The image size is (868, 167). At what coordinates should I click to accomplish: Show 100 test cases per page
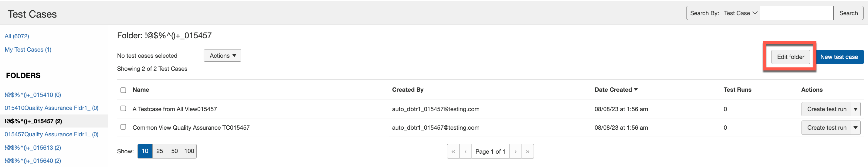pos(189,151)
